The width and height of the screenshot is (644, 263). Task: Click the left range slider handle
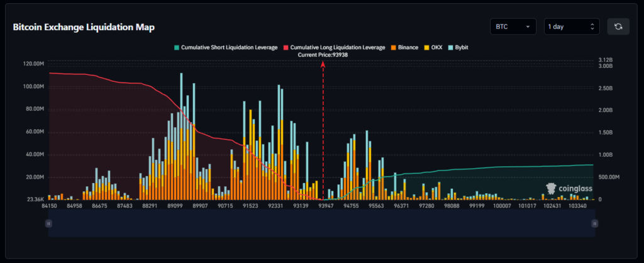(x=48, y=223)
